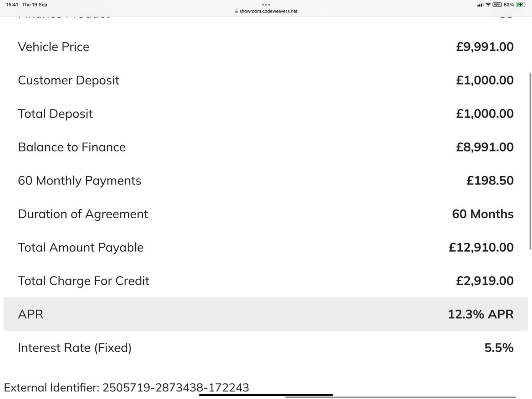Click the vertical page scrollbar
Image resolution: width=532 pixels, height=399 pixels.
click(x=530, y=161)
